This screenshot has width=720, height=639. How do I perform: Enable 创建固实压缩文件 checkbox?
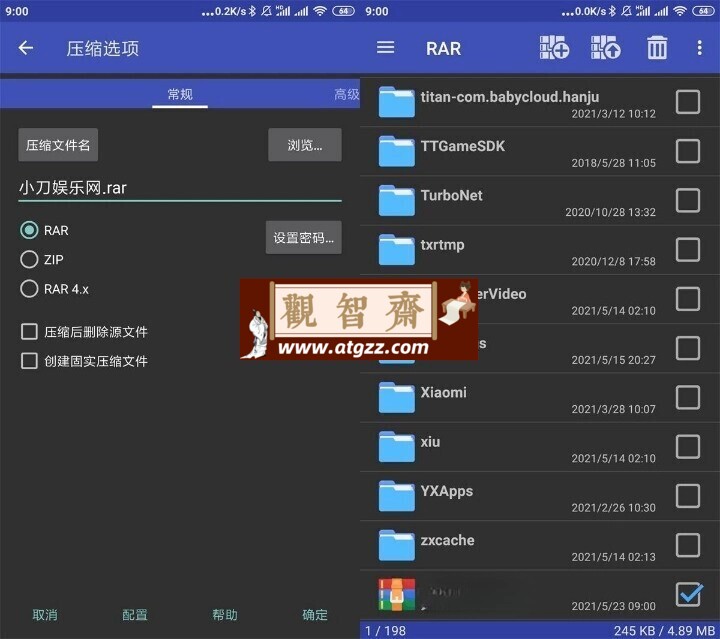pyautogui.click(x=29, y=361)
